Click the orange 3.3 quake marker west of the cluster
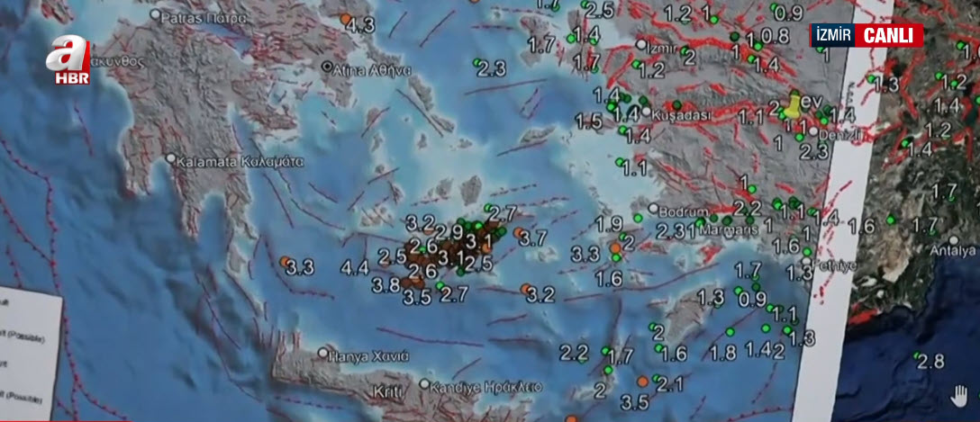Image resolution: width=980 pixels, height=422 pixels. tap(285, 261)
